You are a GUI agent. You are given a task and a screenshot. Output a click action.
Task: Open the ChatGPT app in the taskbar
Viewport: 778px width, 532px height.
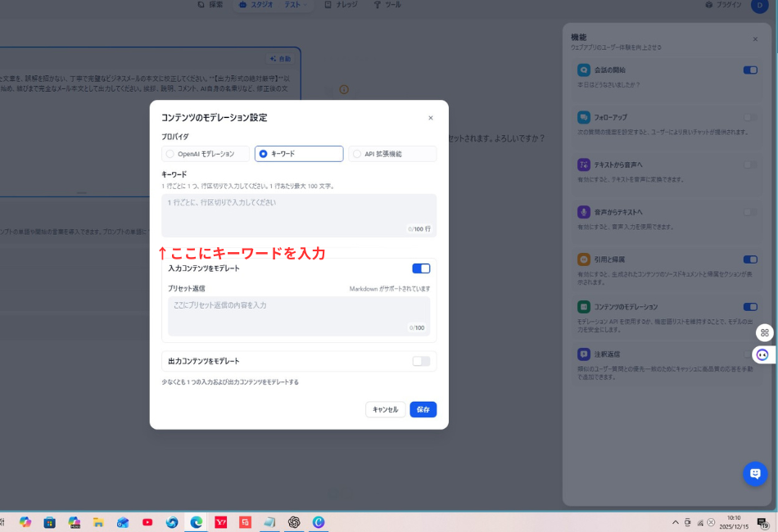point(294,522)
